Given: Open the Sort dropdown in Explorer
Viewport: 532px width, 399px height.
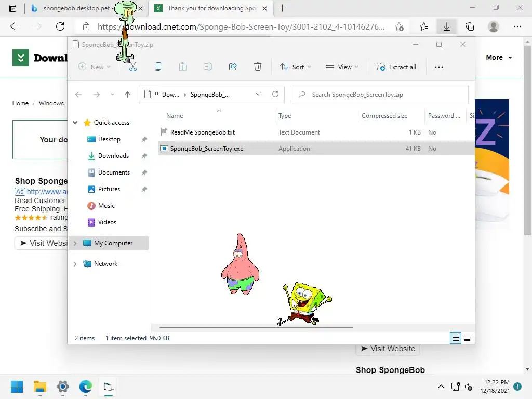Looking at the screenshot, I should tap(295, 67).
